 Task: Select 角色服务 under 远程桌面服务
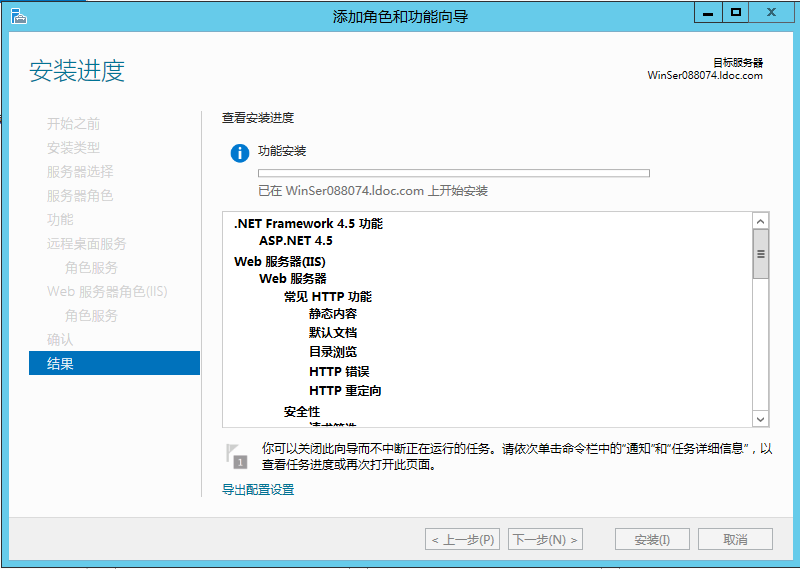point(91,267)
